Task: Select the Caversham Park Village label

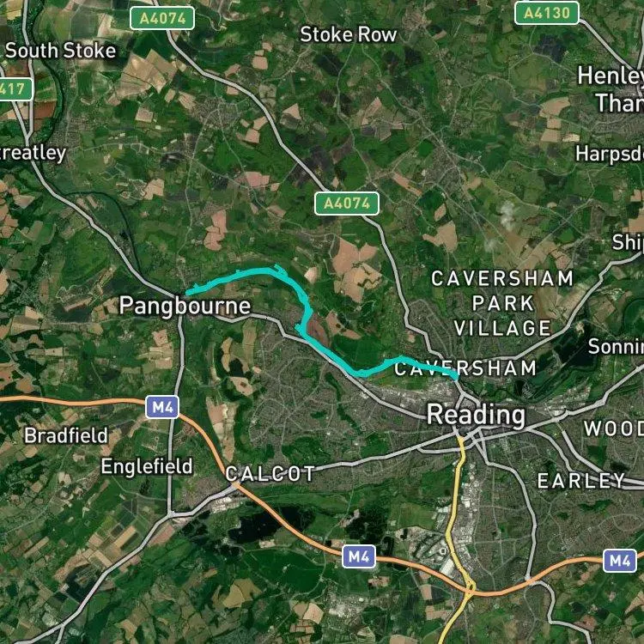Action: click(x=502, y=303)
